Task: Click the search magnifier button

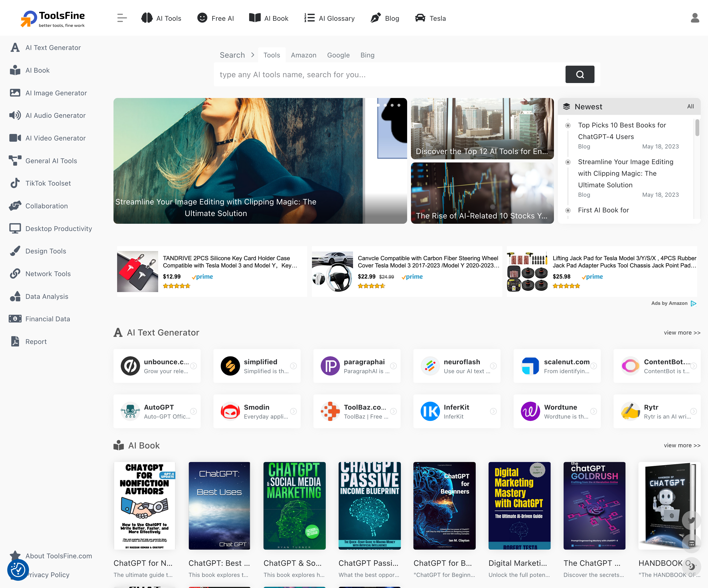Action: (x=580, y=75)
